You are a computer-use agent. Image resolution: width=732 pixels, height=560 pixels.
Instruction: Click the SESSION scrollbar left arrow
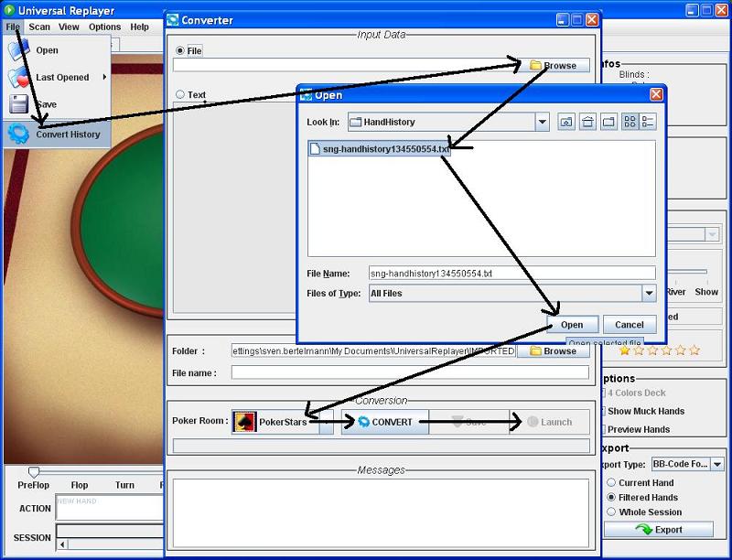tap(62, 544)
